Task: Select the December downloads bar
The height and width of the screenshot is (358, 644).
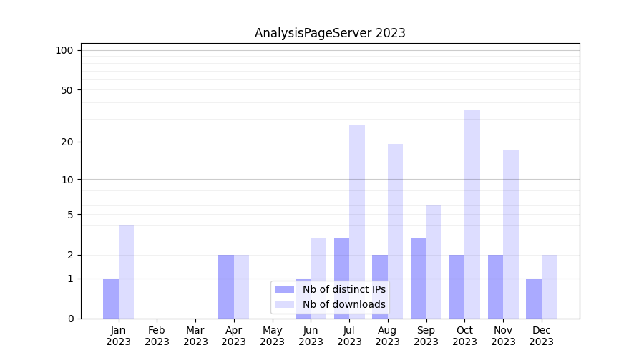Action: pos(549,286)
